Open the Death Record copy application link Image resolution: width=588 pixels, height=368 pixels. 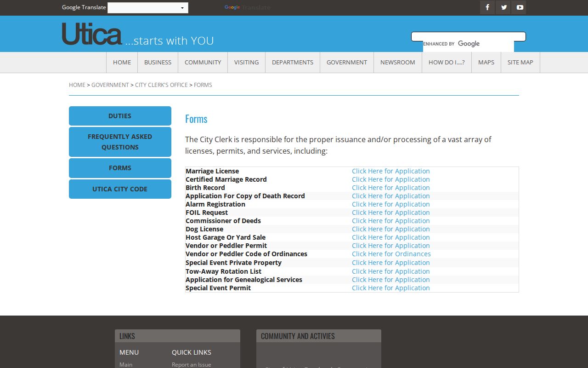[391, 196]
